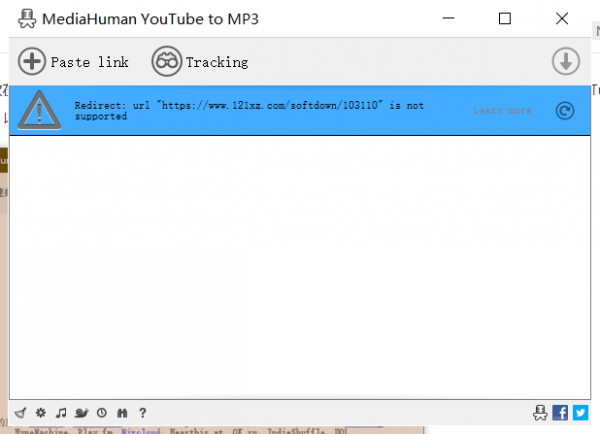Click the MediaHuman title bar app icon
600x434 pixels.
tap(27, 19)
